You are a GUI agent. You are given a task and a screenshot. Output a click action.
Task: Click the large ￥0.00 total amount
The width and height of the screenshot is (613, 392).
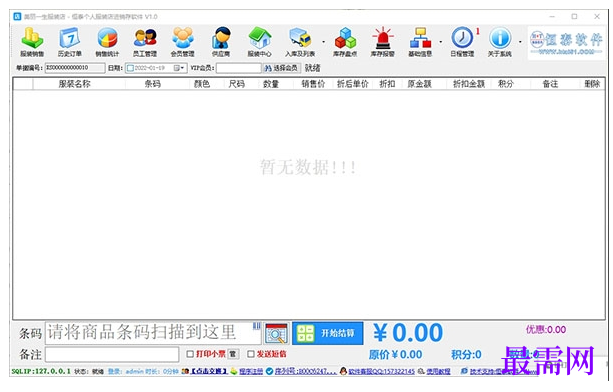coord(408,333)
